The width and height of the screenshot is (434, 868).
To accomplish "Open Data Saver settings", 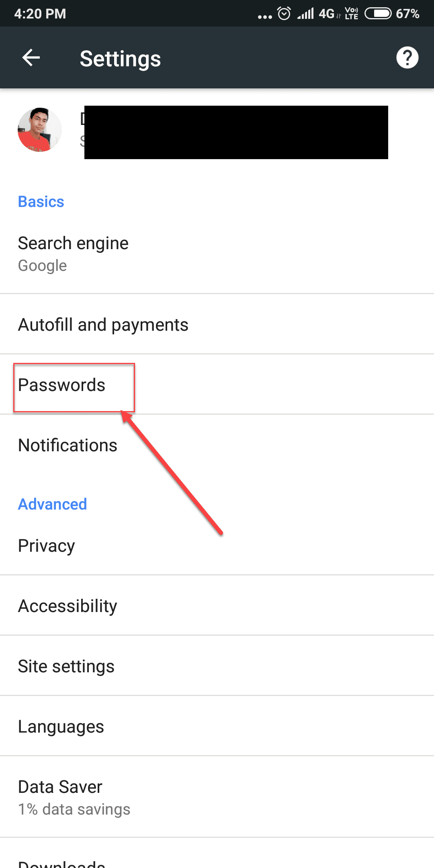I will coord(74,797).
